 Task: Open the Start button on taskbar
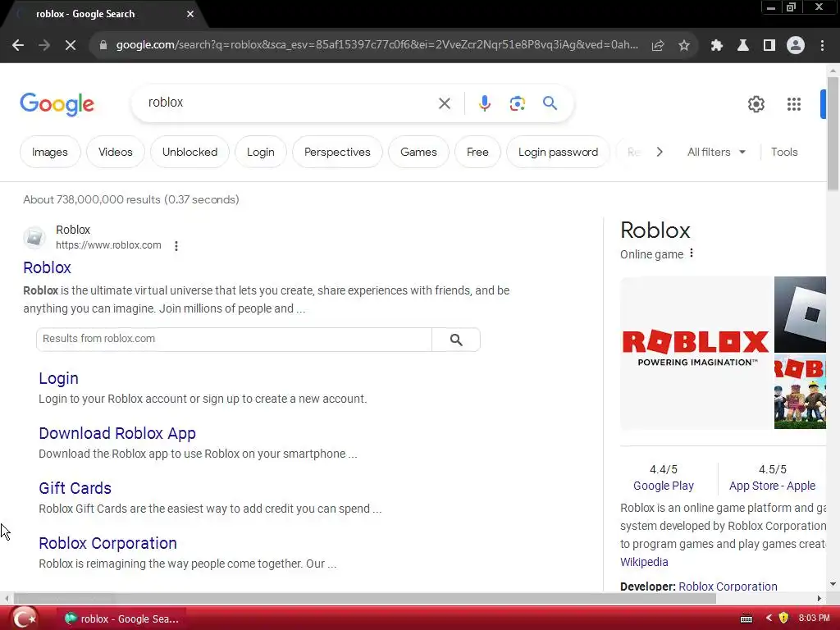tap(24, 619)
